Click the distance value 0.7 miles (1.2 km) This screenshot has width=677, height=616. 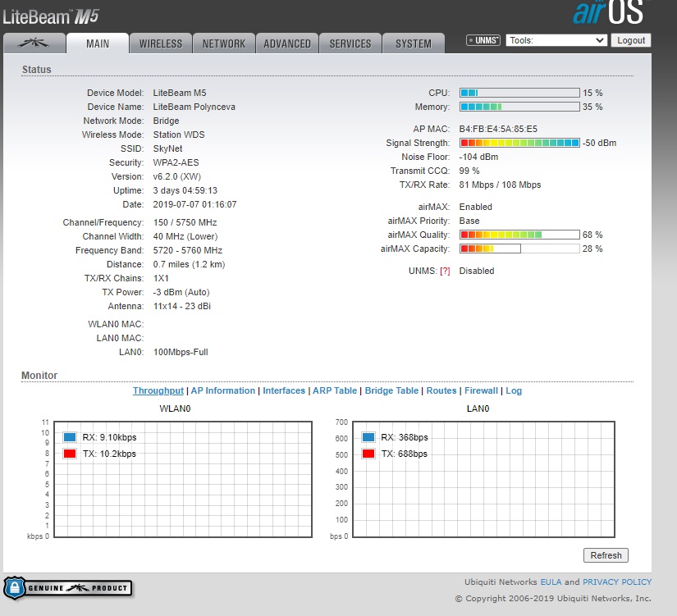pos(189,264)
